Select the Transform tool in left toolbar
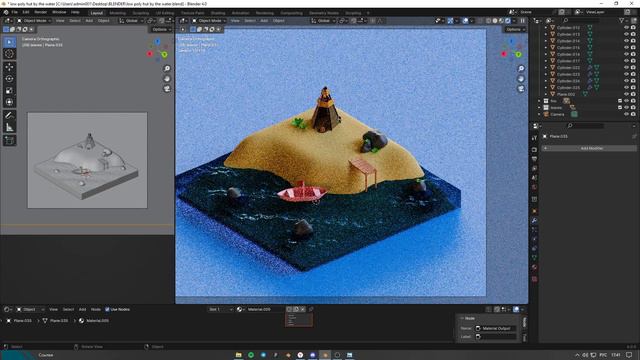The width and height of the screenshot is (640, 360). (x=9, y=102)
